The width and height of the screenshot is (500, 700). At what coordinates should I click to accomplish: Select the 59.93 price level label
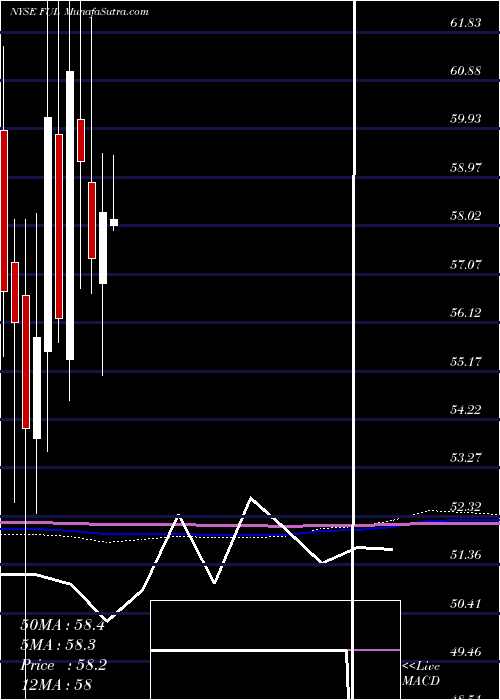click(466, 119)
